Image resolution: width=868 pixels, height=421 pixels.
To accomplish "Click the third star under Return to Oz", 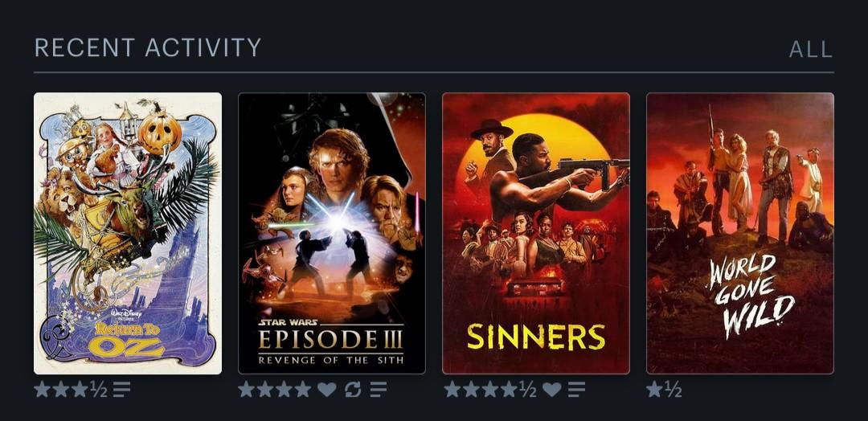I will coord(80,390).
